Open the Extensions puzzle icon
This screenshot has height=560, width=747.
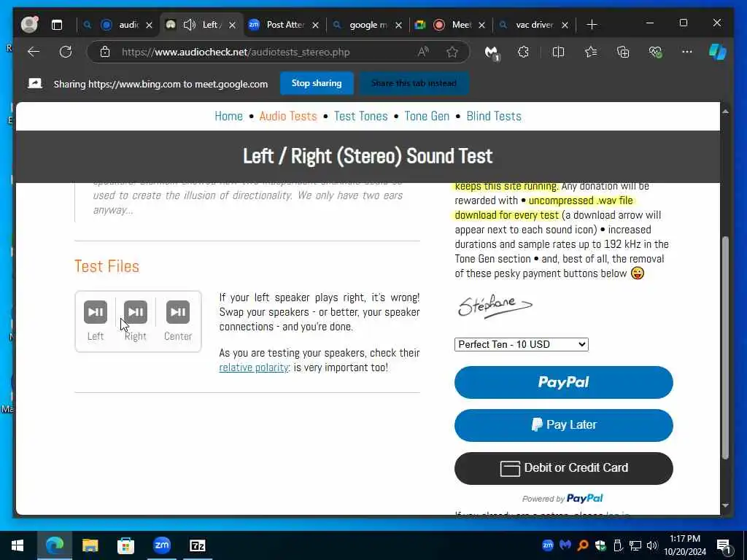click(x=523, y=52)
